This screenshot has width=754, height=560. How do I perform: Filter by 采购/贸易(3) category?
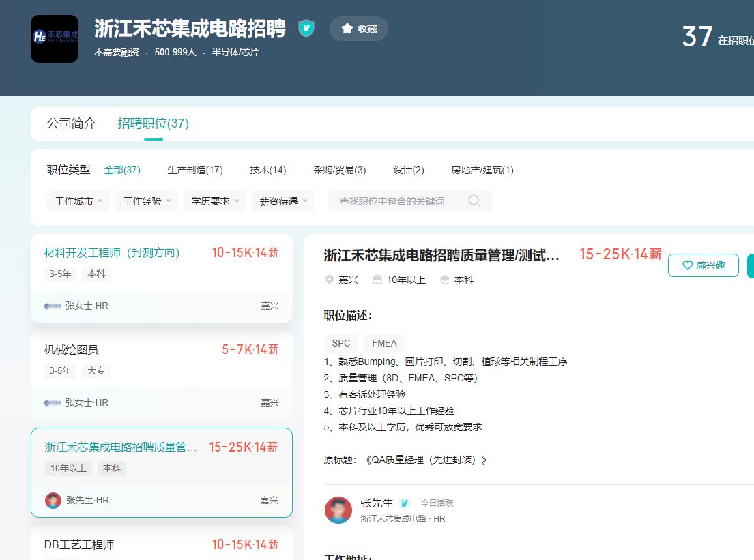coord(340,170)
